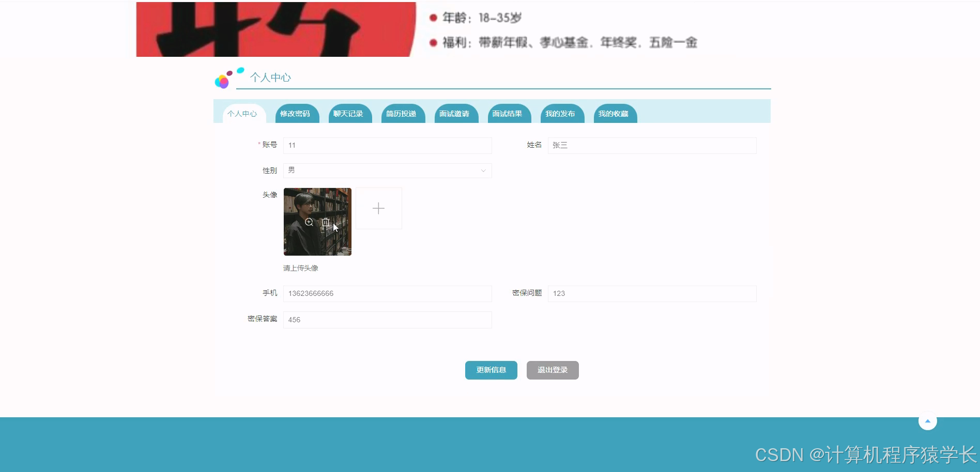Select the 简历投递 tab

[403, 114]
